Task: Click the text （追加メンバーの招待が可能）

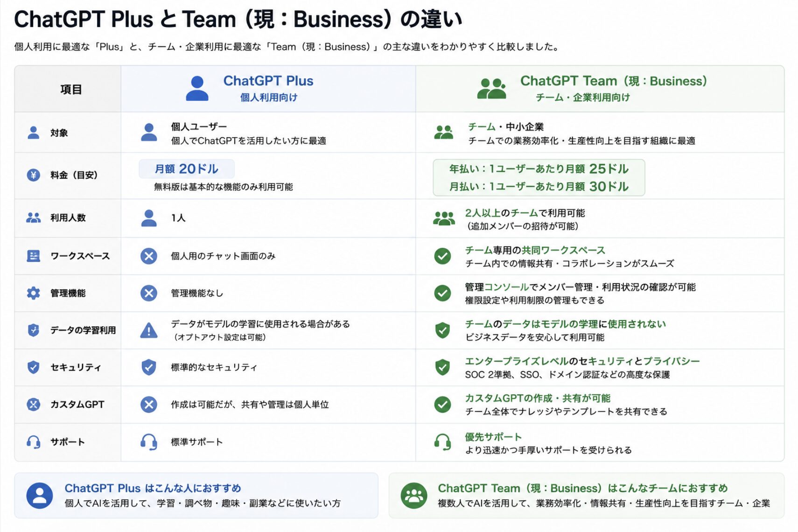Action: (523, 226)
